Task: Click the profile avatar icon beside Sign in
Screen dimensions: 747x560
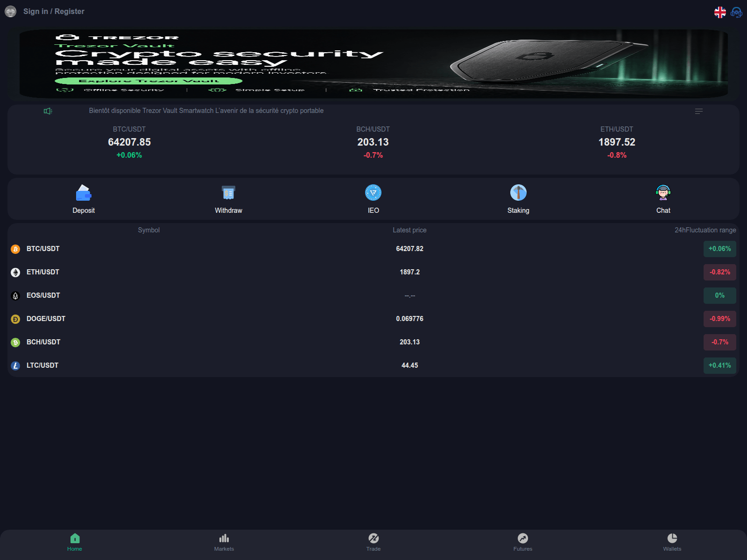Action: coord(10,11)
